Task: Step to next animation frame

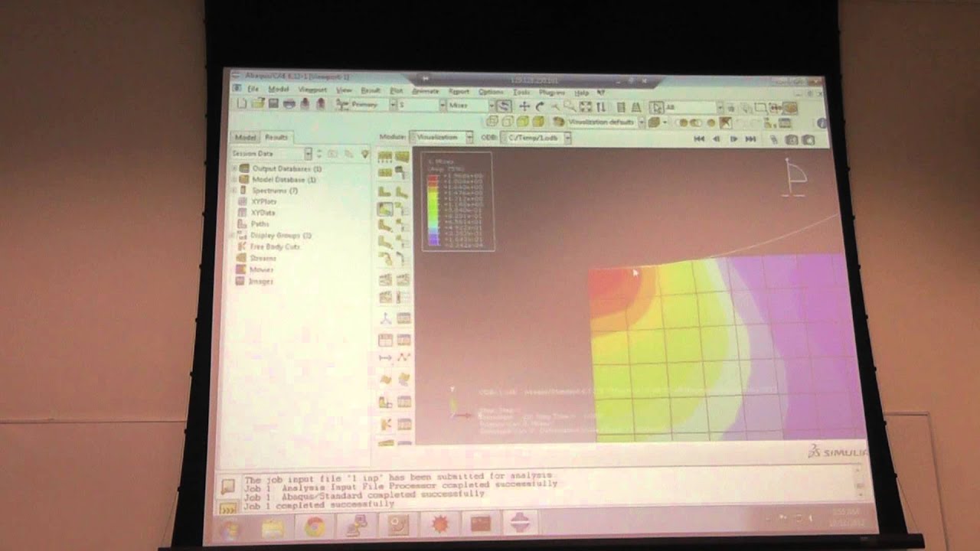Action: point(733,139)
